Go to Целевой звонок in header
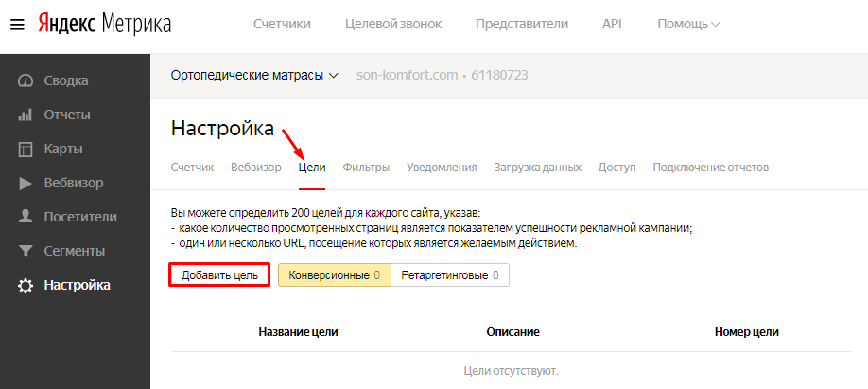 [x=393, y=24]
